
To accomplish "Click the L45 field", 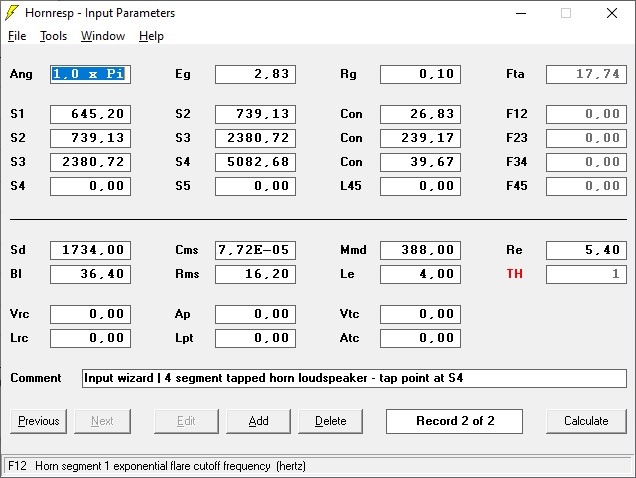I will coord(421,186).
